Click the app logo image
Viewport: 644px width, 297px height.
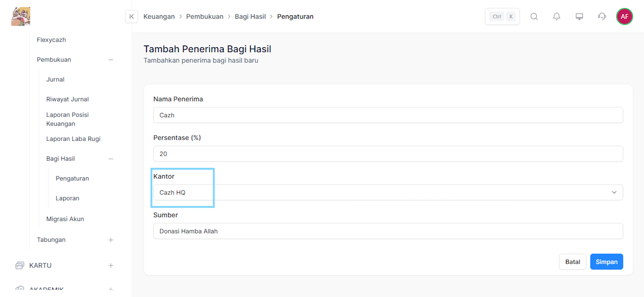point(21,16)
